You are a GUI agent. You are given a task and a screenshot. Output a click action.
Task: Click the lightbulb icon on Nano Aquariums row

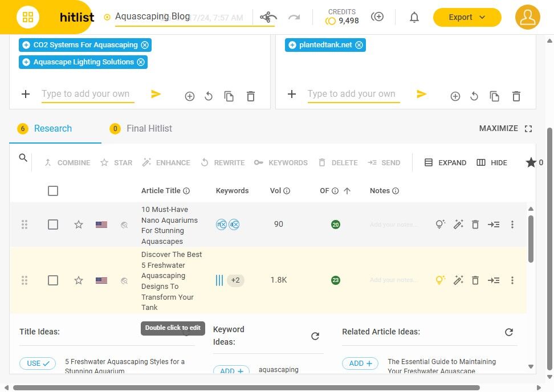coord(440,224)
